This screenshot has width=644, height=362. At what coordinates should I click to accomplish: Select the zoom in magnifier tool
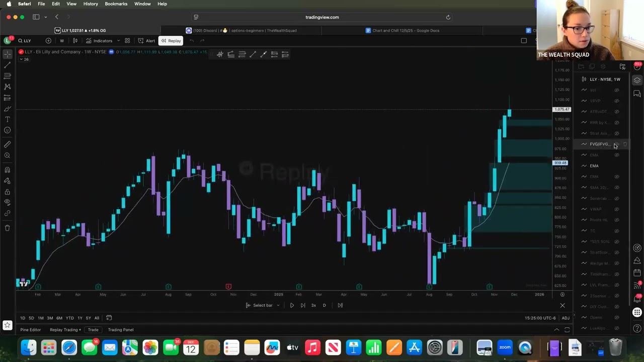8,155
